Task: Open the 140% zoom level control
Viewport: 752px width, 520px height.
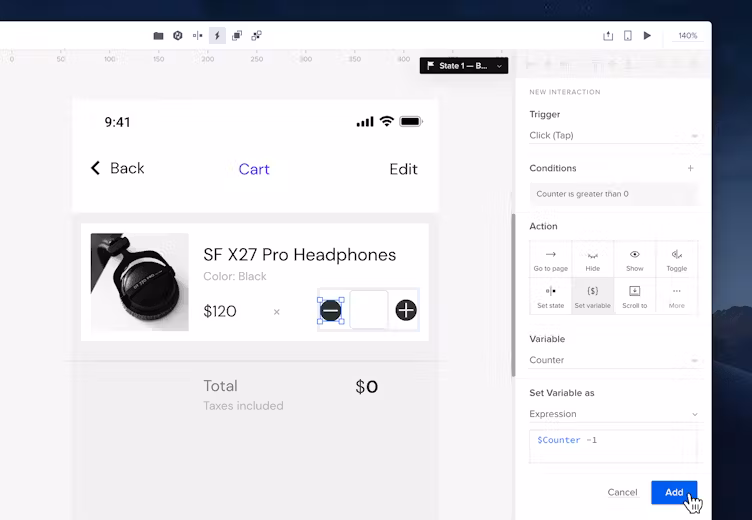Action: pos(688,35)
